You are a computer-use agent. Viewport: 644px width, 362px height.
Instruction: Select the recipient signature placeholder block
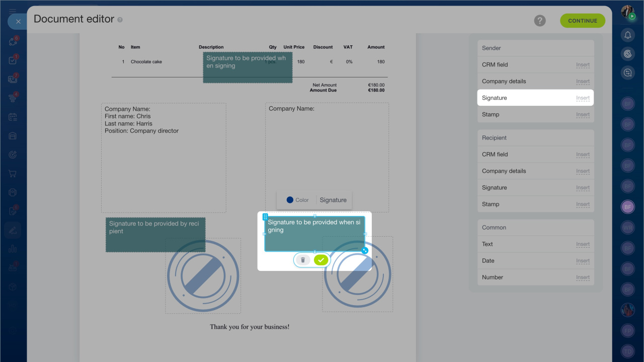pyautogui.click(x=155, y=234)
